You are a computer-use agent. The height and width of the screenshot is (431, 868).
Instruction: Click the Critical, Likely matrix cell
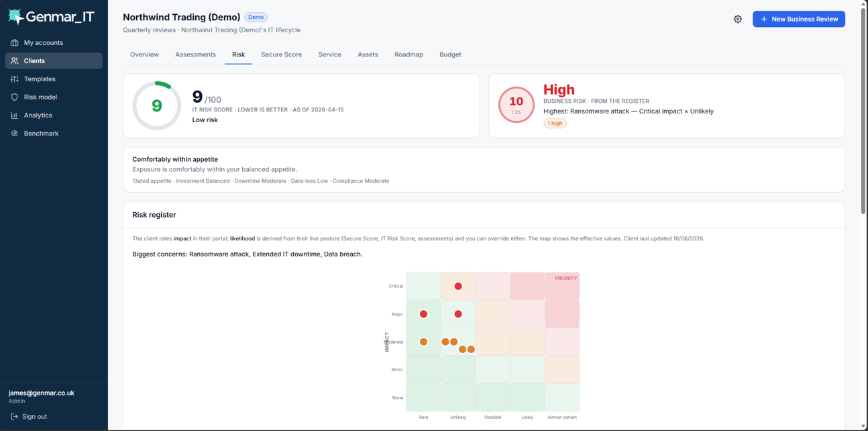point(527,286)
